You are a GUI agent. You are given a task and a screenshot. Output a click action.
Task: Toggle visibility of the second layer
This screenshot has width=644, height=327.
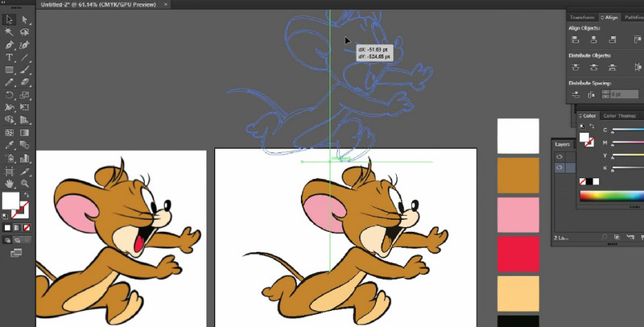(x=560, y=168)
